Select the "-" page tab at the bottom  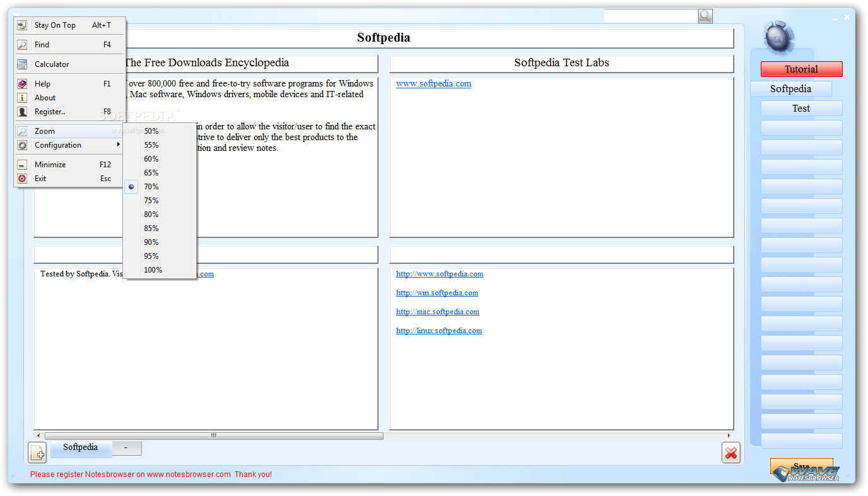pyautogui.click(x=126, y=448)
